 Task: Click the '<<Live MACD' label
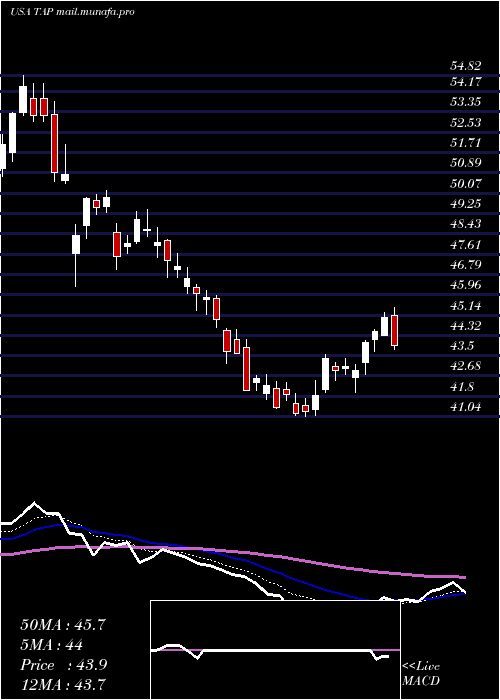[x=421, y=674]
